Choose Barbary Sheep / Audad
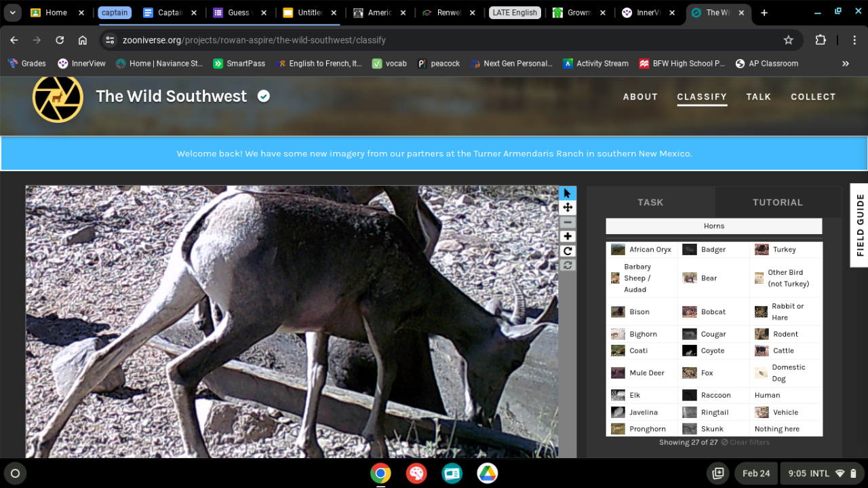Image resolution: width=868 pixels, height=488 pixels. coord(642,278)
